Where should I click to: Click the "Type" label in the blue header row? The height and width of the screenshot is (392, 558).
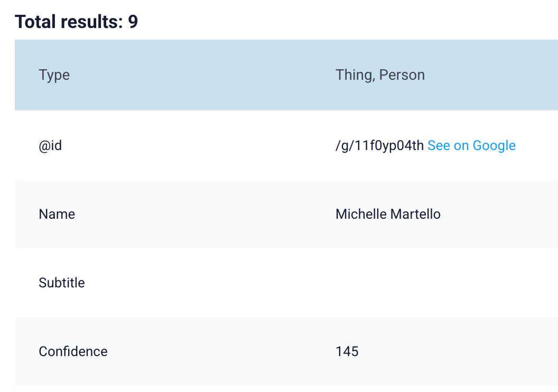[54, 75]
